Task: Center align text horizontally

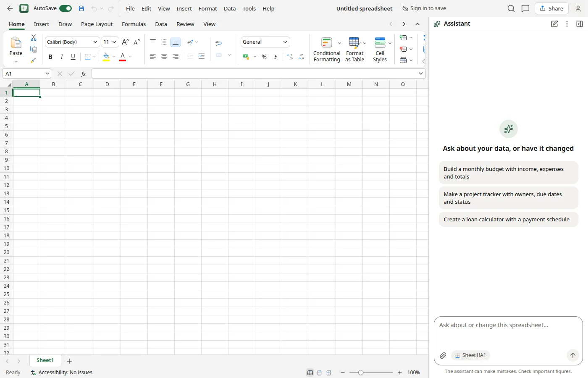Action: (x=164, y=56)
